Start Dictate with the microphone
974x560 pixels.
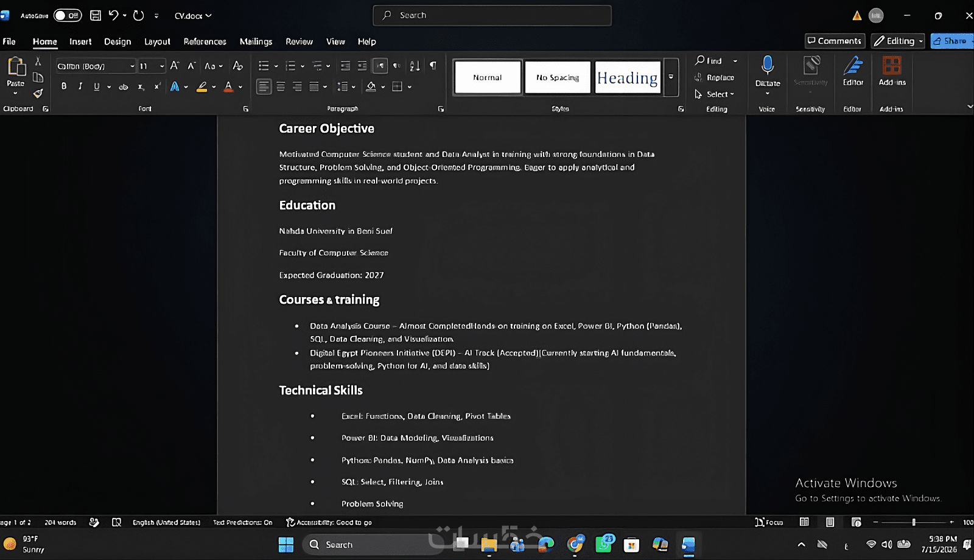point(768,66)
